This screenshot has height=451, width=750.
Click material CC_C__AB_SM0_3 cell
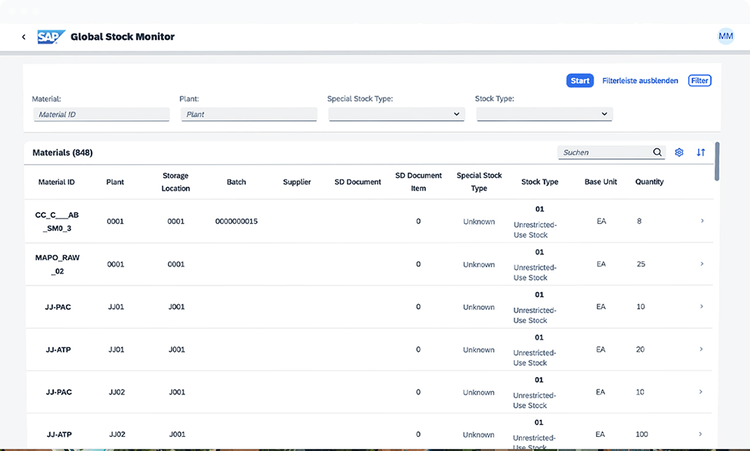[x=57, y=221]
